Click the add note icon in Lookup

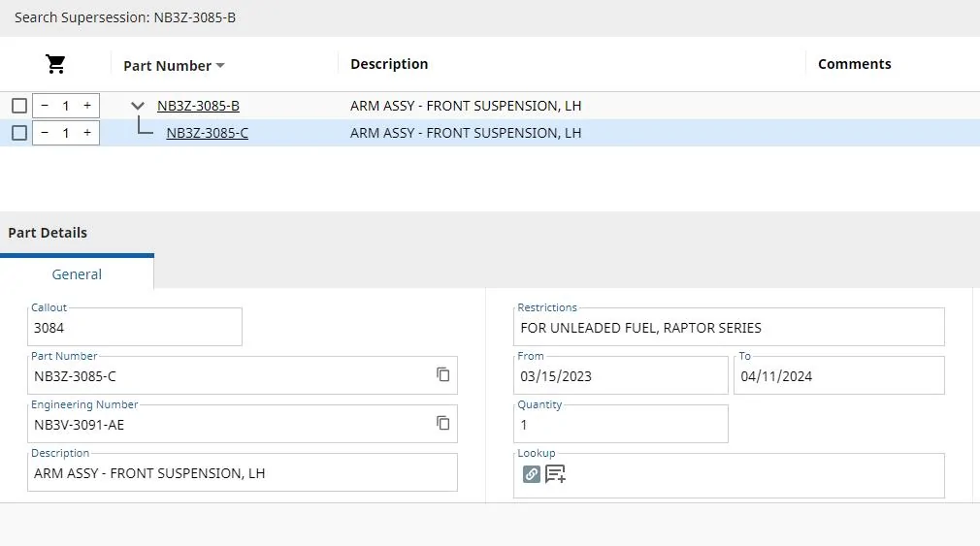click(555, 474)
